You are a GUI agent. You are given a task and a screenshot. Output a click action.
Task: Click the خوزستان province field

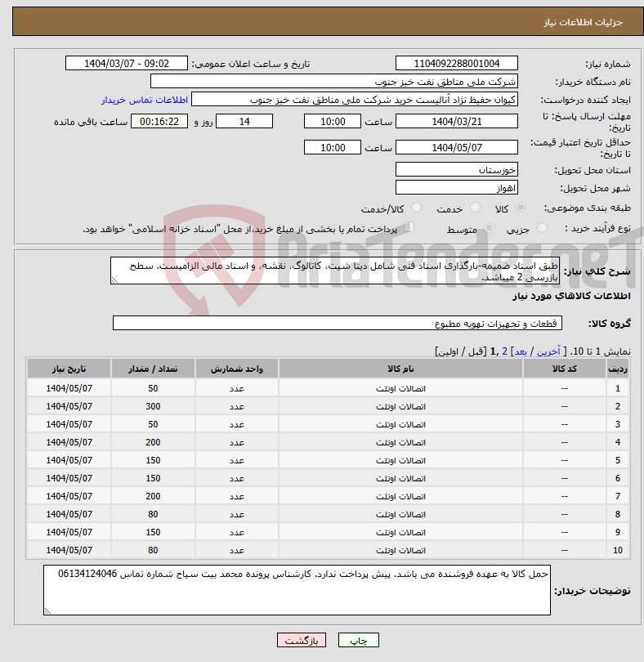click(x=457, y=170)
